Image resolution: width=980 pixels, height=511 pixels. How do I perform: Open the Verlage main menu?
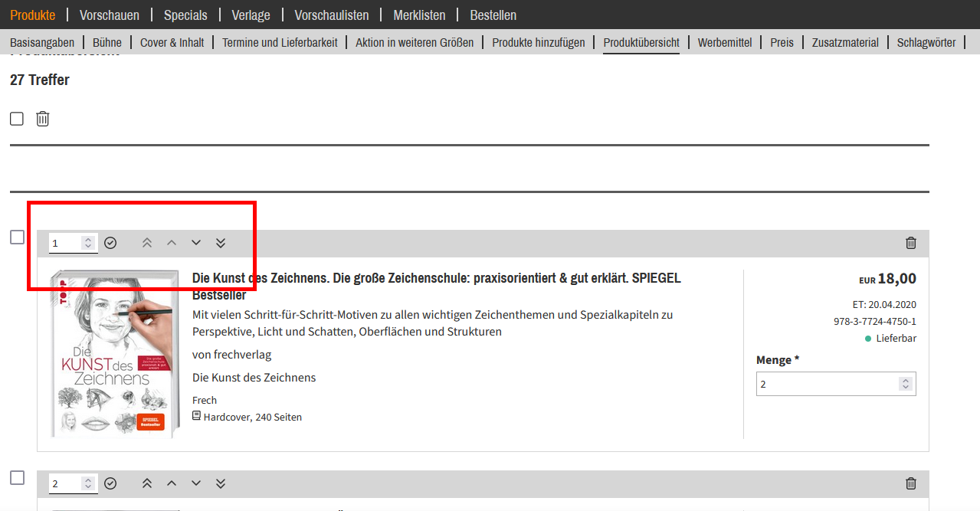[251, 15]
